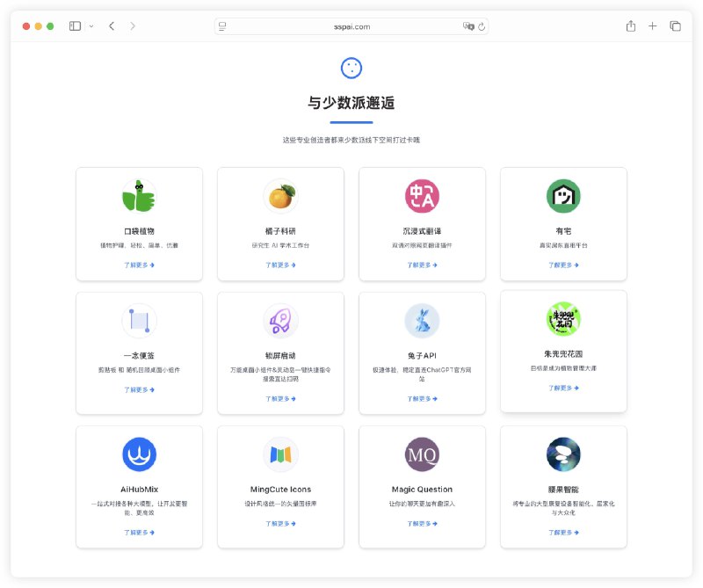The height and width of the screenshot is (588, 703).
Task: Reload the page with the refresh icon
Action: click(x=482, y=26)
